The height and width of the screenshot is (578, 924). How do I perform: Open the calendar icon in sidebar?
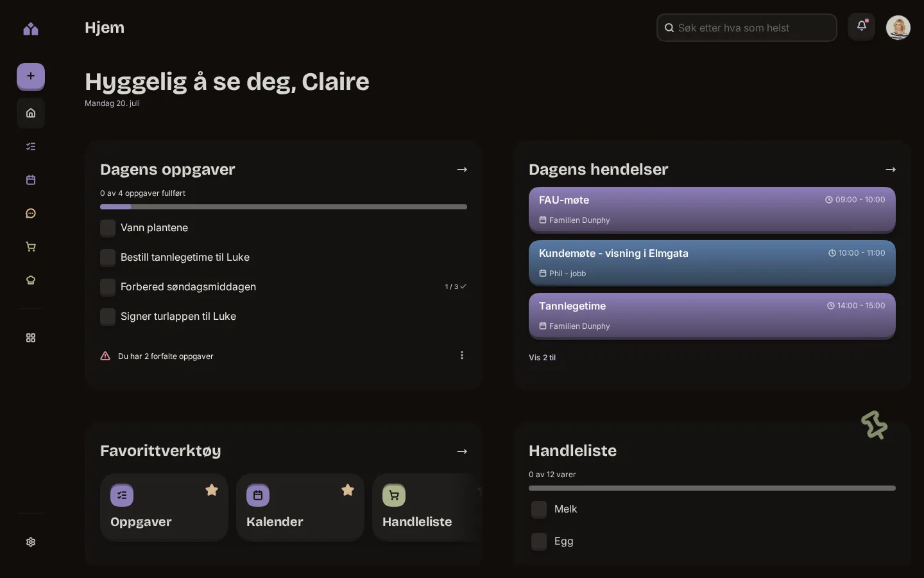pyautogui.click(x=31, y=180)
